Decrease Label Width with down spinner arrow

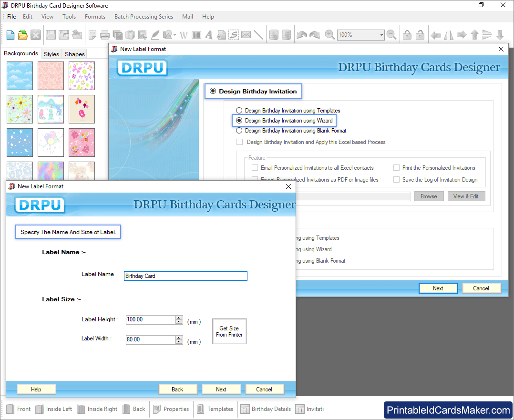pyautogui.click(x=179, y=342)
